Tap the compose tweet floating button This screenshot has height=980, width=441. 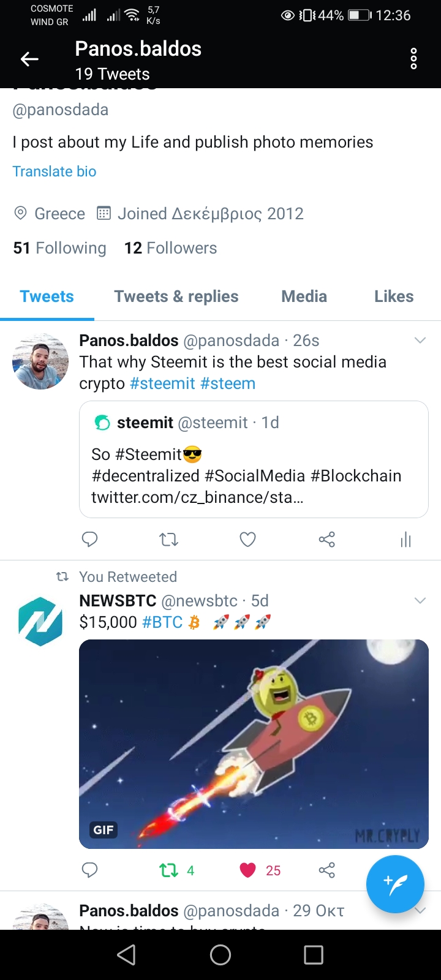coord(395,884)
